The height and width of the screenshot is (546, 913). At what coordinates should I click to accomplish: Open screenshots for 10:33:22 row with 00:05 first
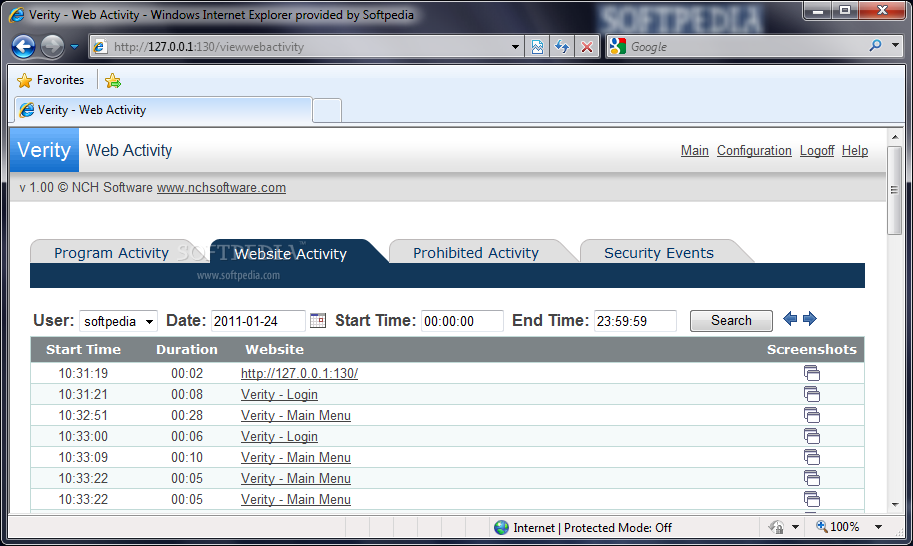pyautogui.click(x=812, y=478)
